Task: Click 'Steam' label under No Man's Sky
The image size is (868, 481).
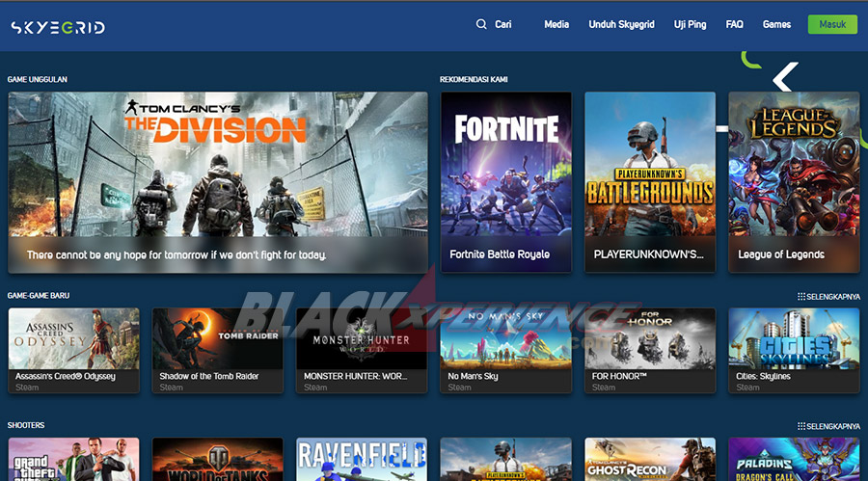Action: coord(459,387)
